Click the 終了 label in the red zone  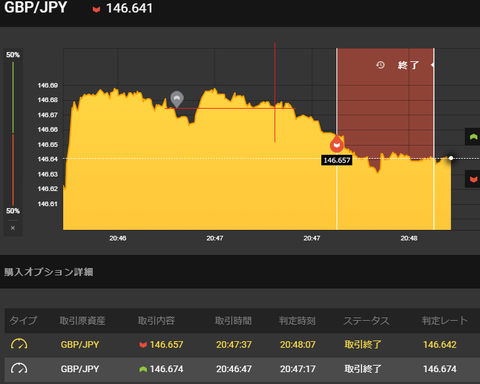pos(408,65)
